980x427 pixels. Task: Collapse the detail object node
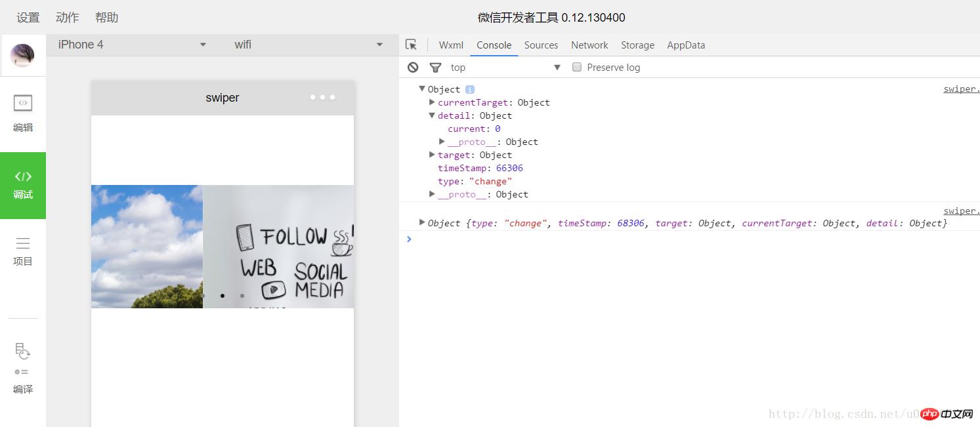coord(432,115)
